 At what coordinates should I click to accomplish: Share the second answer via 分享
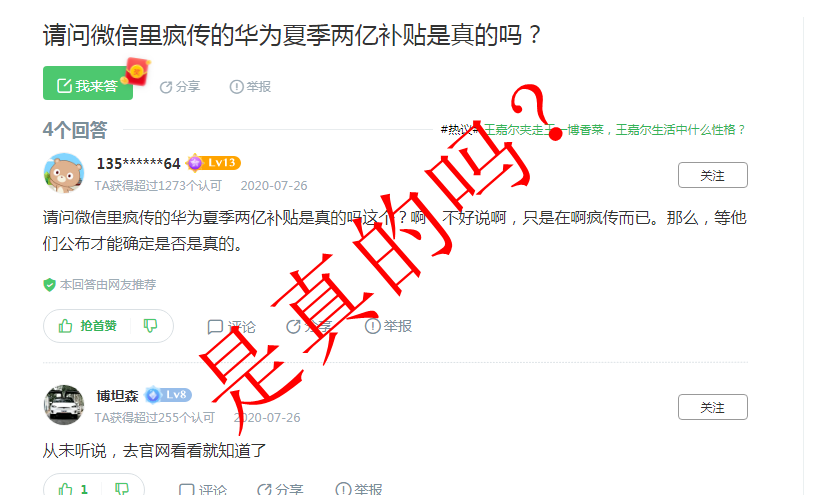click(x=280, y=489)
